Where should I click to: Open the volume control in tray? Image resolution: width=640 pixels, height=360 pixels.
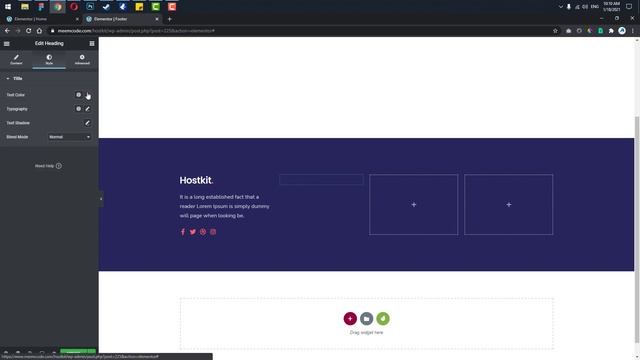(x=585, y=7)
